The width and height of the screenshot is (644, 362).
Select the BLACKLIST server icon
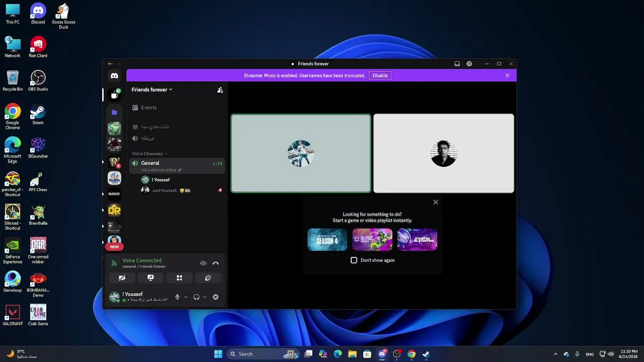[x=114, y=194]
